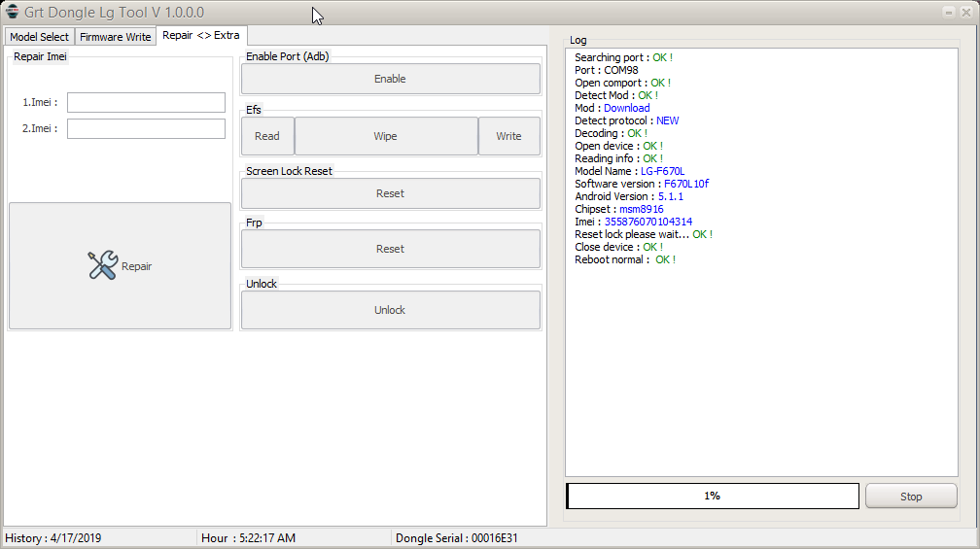Click Android Version 5.1.1 log line
This screenshot has width=980, height=549.
pyautogui.click(x=629, y=196)
